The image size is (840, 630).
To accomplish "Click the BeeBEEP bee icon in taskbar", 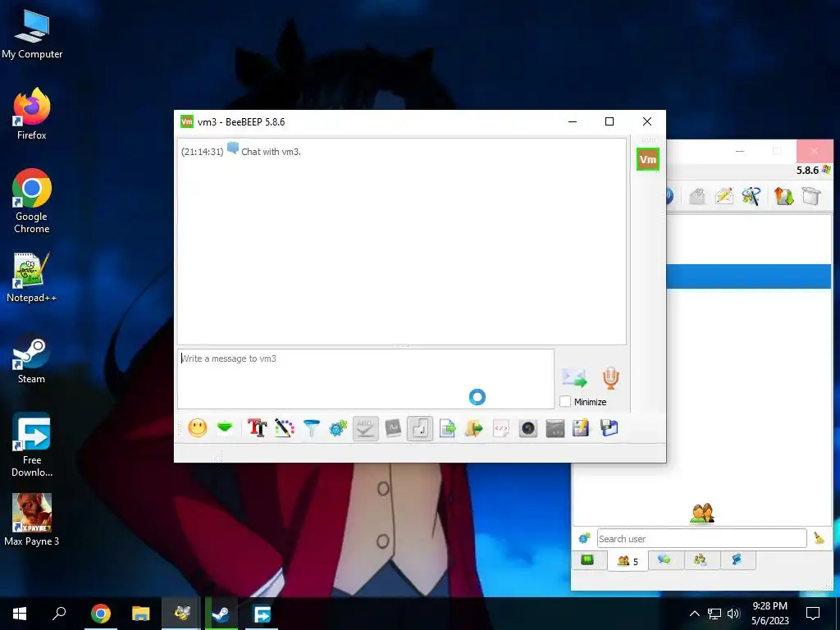I will 182,613.
